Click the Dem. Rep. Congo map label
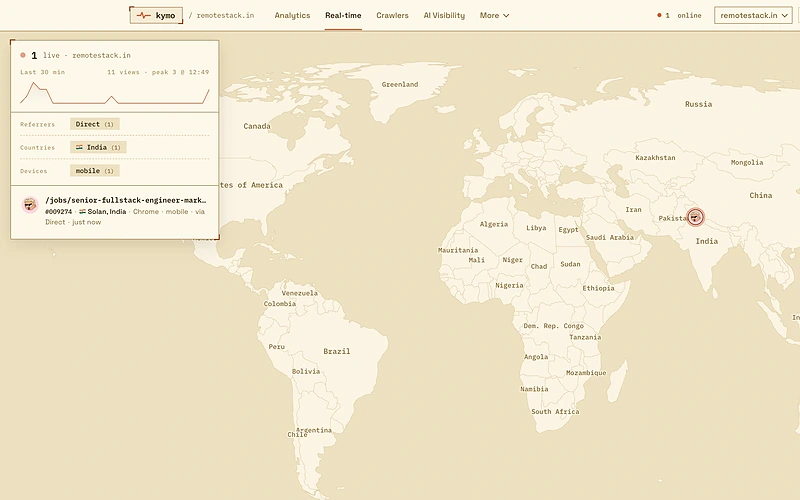The height and width of the screenshot is (500, 800). [x=554, y=326]
